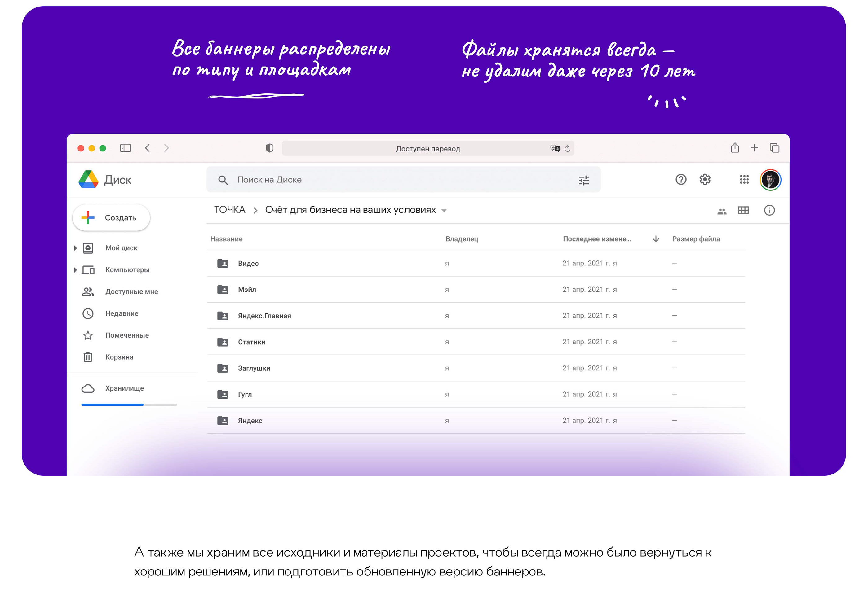This screenshot has width=868, height=612.
Task: Open Google Drive settings gear
Action: 705,180
